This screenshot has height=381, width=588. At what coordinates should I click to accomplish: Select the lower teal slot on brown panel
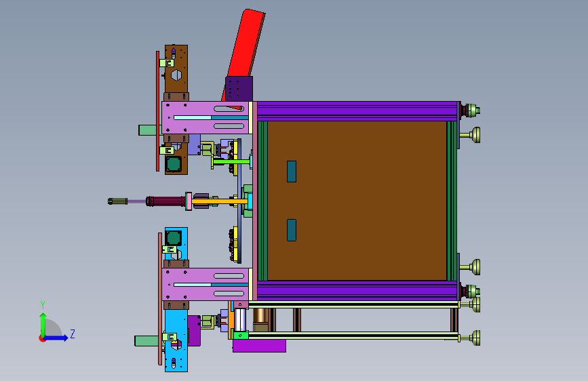click(292, 230)
